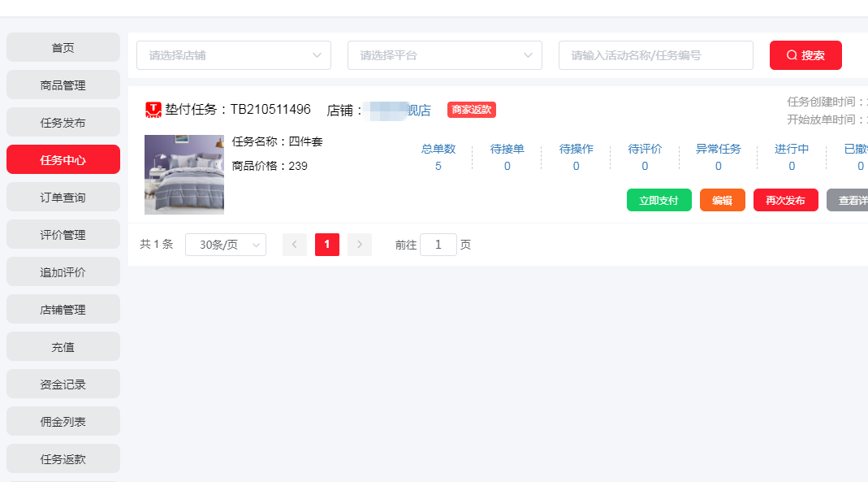Image resolution: width=868 pixels, height=482 pixels.
Task: Click the previous page arrow
Action: tap(295, 245)
